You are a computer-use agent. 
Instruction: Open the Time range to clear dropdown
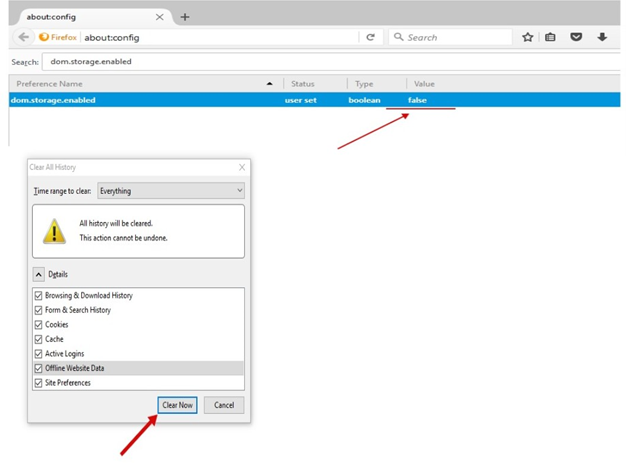[x=171, y=191]
